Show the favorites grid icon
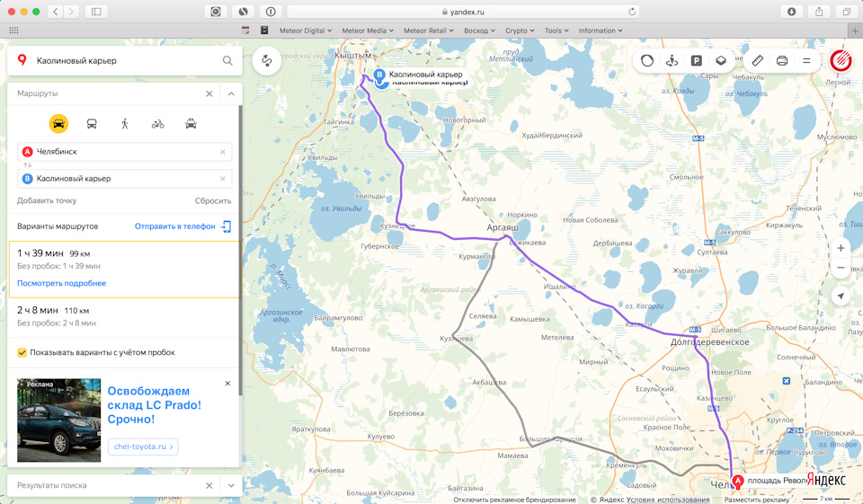 pyautogui.click(x=13, y=31)
